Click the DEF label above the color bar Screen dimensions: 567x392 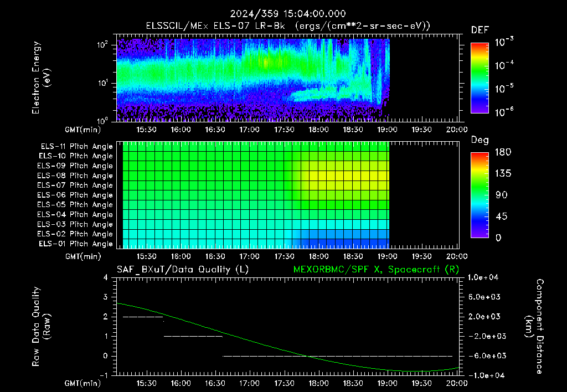point(480,30)
